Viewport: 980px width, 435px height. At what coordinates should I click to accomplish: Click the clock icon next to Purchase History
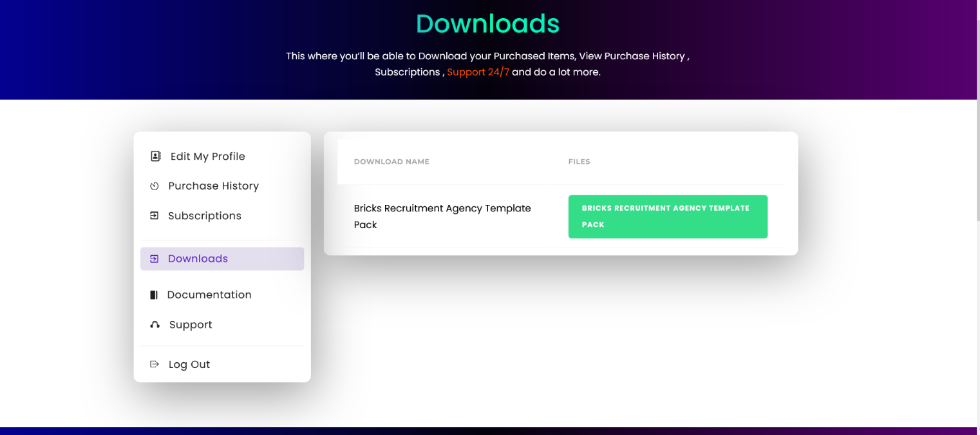pyautogui.click(x=155, y=186)
